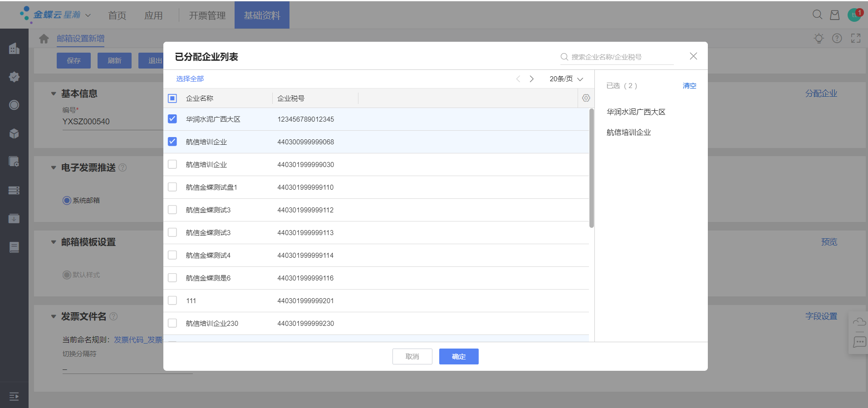This screenshot has height=408, width=868.
Task: Expand the sidebar with the bottom menu icon
Action: [14, 397]
